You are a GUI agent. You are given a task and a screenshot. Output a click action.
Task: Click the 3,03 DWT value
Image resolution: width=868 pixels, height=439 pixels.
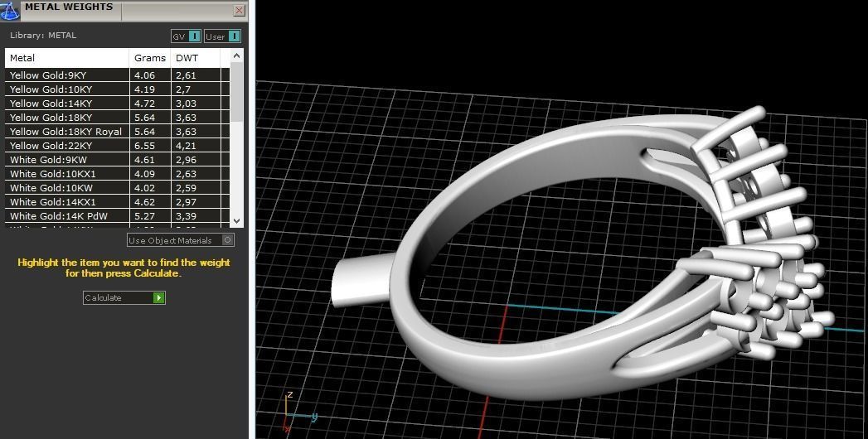[x=186, y=104]
